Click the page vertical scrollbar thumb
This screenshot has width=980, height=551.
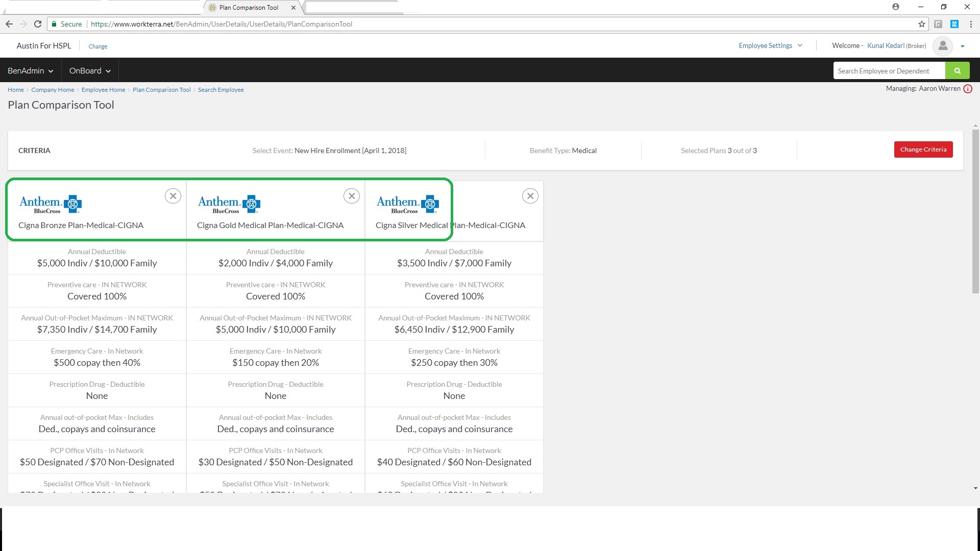pyautogui.click(x=975, y=211)
